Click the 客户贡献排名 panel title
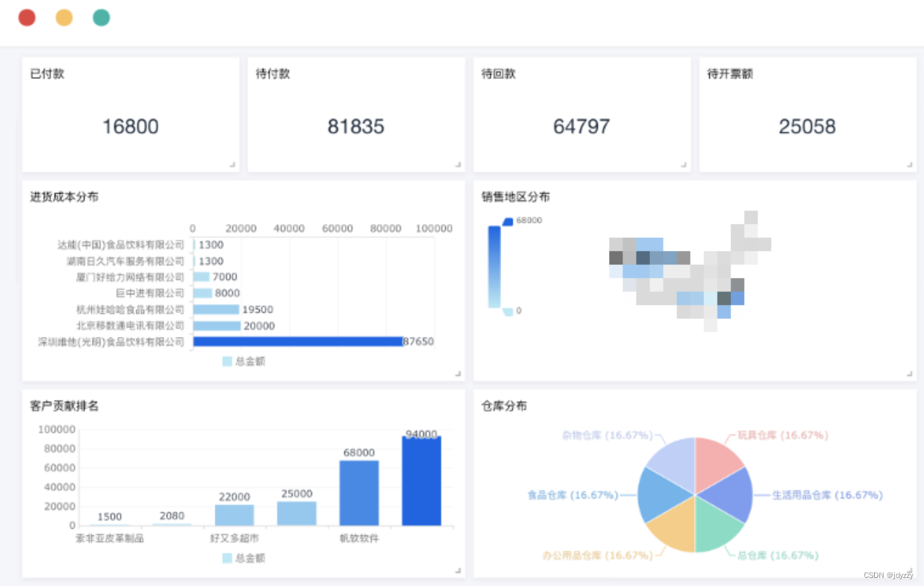 64,406
